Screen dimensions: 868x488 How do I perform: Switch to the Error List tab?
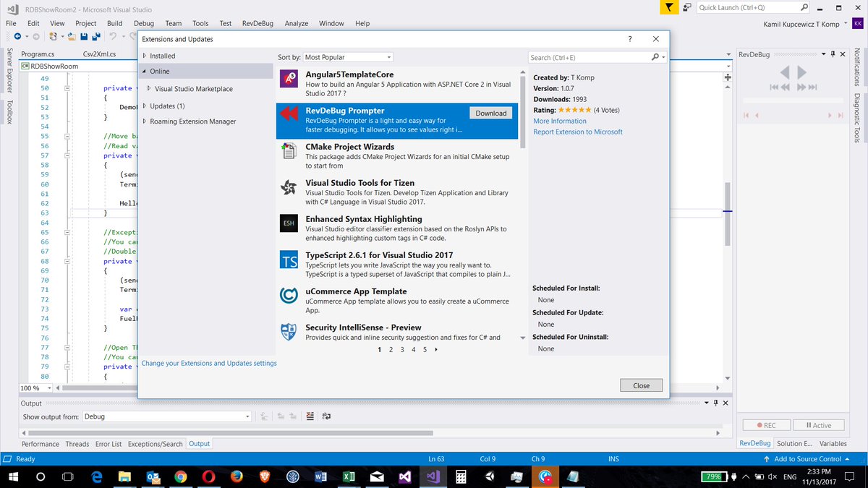pyautogui.click(x=109, y=444)
